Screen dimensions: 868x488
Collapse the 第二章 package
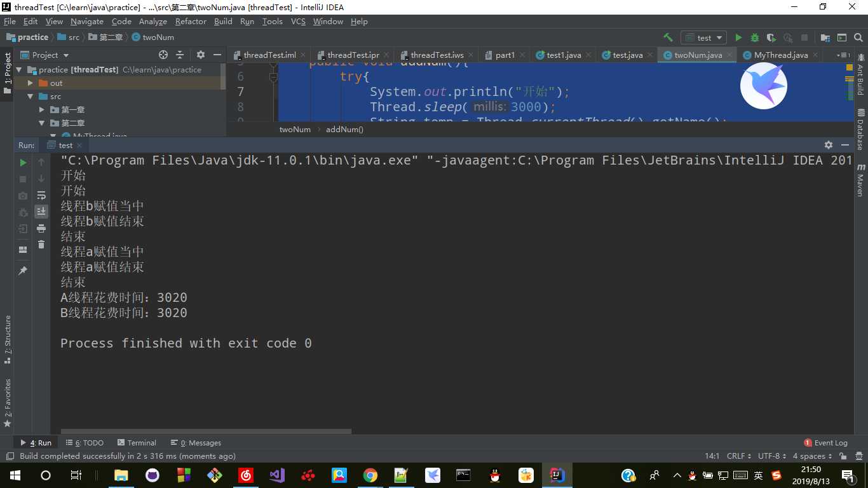pyautogui.click(x=42, y=123)
